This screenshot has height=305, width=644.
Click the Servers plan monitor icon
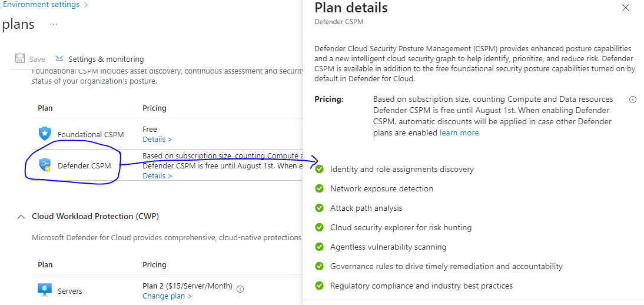(44, 290)
